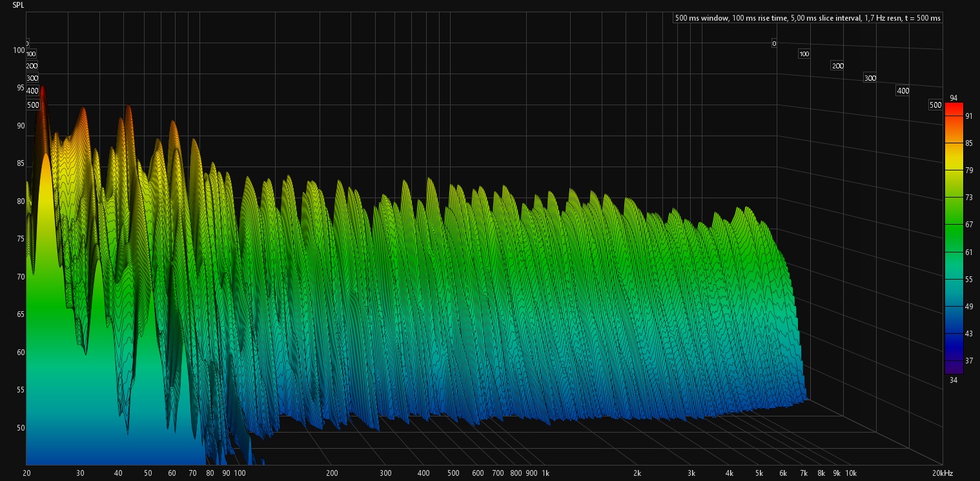
Task: Click the 2k frequency axis label
Action: point(637,473)
